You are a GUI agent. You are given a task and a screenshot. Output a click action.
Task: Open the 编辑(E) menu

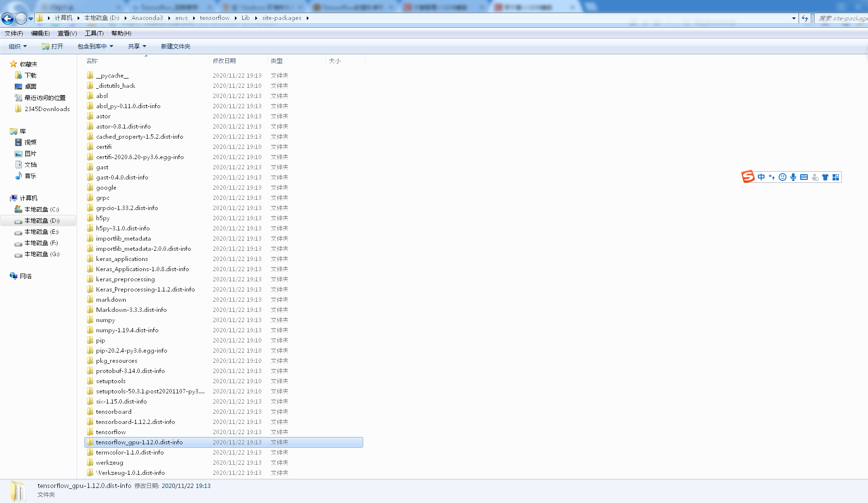point(40,33)
